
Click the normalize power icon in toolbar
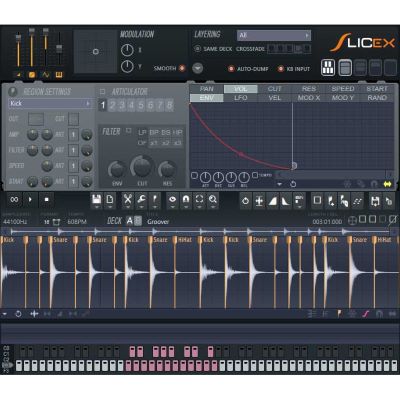point(246,200)
